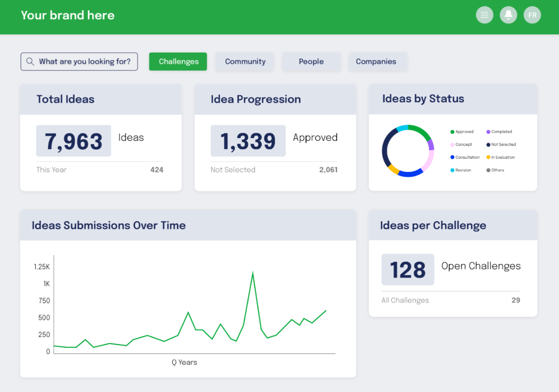Select the '7,963' total ideas value
The height and width of the screenshot is (392, 559).
73,141
